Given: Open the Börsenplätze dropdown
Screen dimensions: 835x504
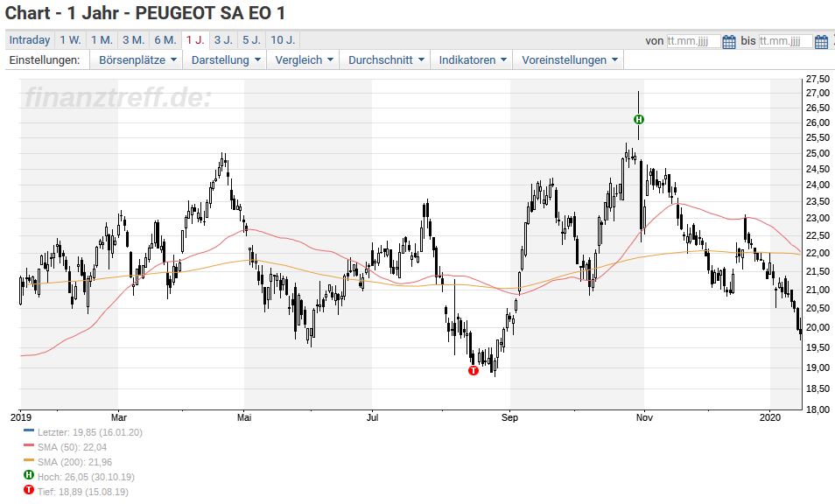Looking at the screenshot, I should (x=137, y=60).
